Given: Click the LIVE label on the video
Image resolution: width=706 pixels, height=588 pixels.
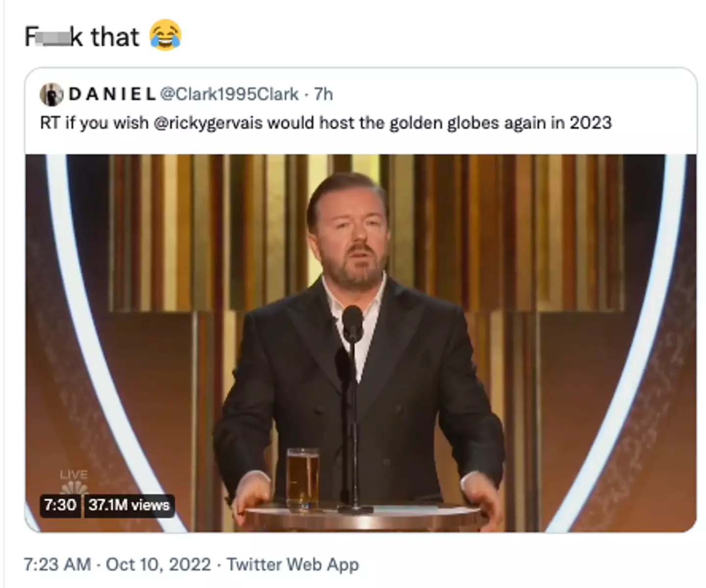Looking at the screenshot, I should tap(74, 474).
